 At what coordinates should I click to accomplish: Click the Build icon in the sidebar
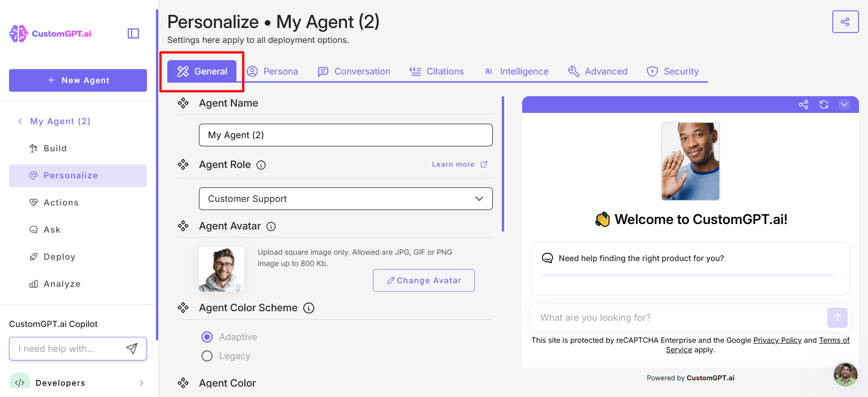[x=33, y=148]
